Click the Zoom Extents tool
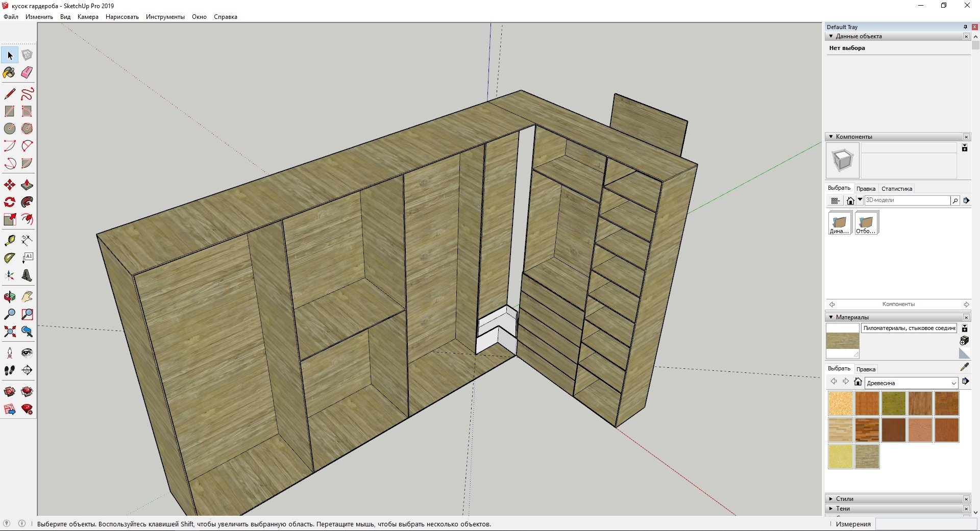Screen dimensions: 980x531 click(10, 332)
